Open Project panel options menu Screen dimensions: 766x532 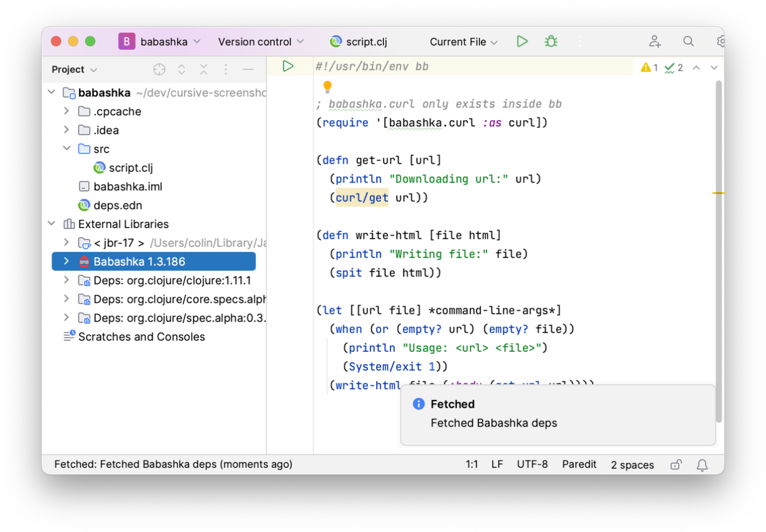tap(226, 69)
